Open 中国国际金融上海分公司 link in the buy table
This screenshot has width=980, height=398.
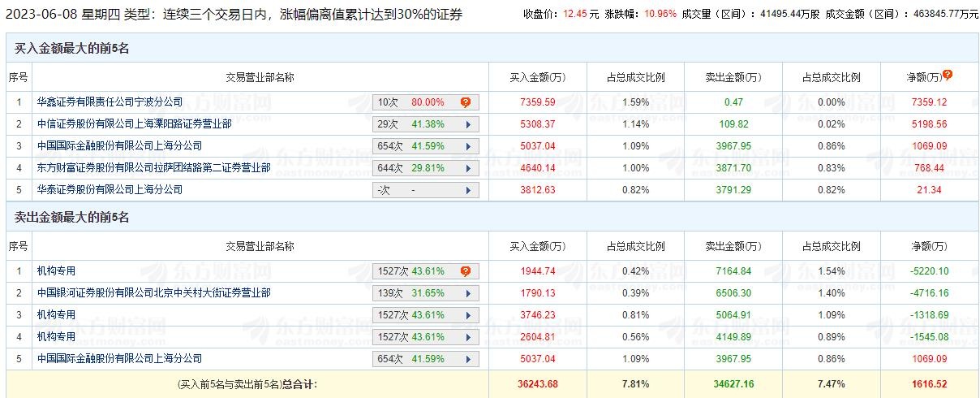pyautogui.click(x=119, y=146)
